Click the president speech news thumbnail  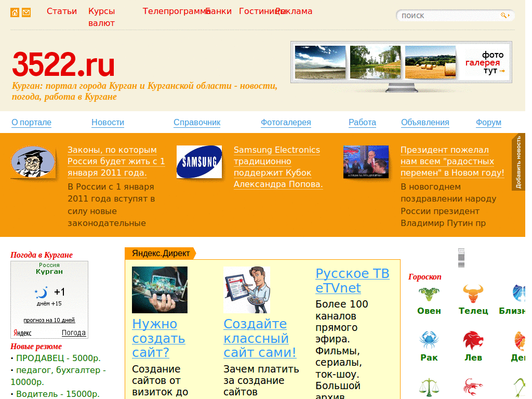(x=366, y=162)
